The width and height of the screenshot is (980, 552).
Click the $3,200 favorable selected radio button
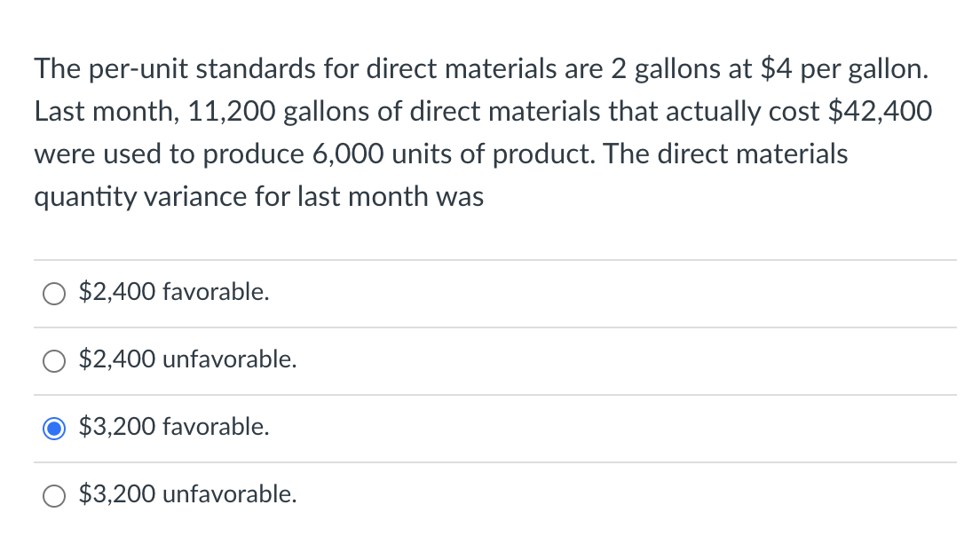[x=53, y=428]
